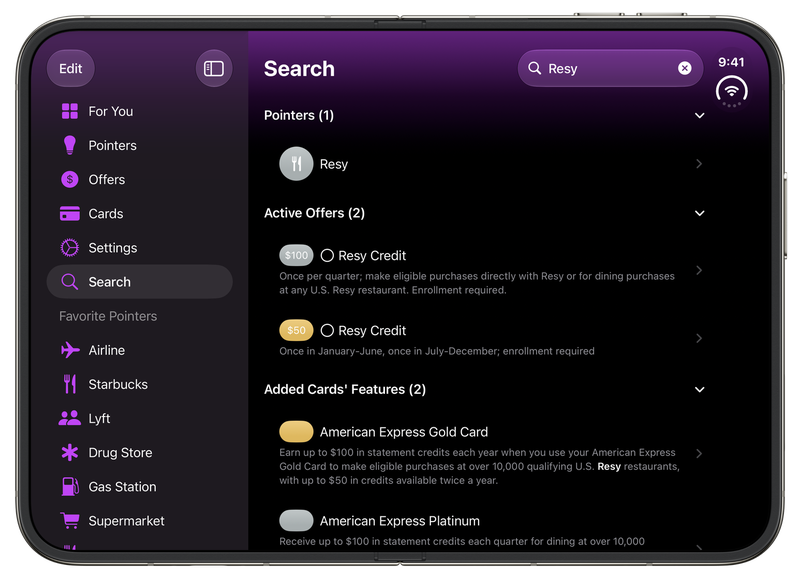This screenshot has width=800, height=581.
Task: Collapse the Pointers (1) section
Action: click(699, 116)
